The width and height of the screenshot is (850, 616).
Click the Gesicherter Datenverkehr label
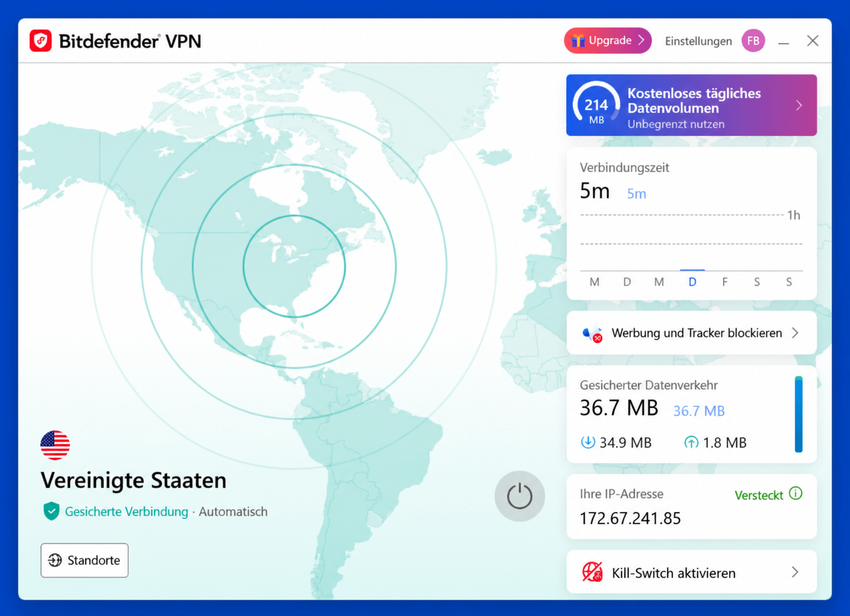pos(649,385)
